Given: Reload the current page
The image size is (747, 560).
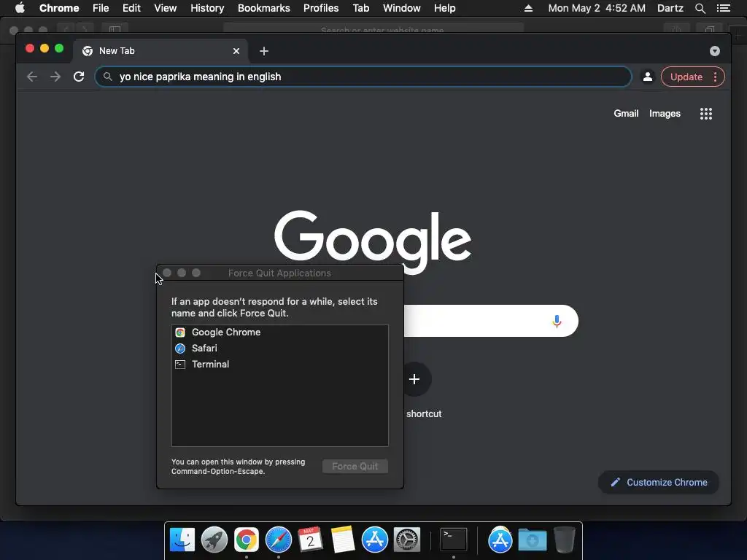Looking at the screenshot, I should pos(79,77).
